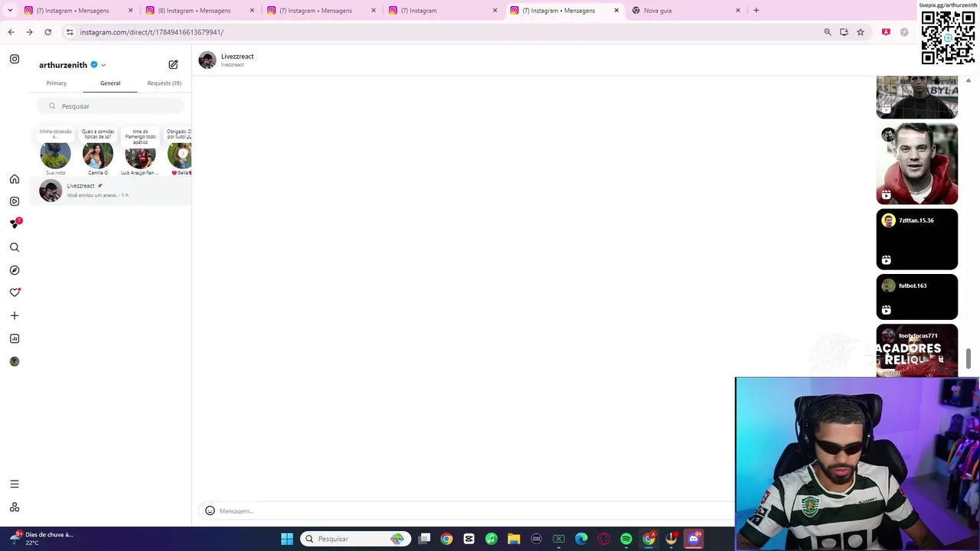Open the tab search dropdown arrow

[x=10, y=10]
